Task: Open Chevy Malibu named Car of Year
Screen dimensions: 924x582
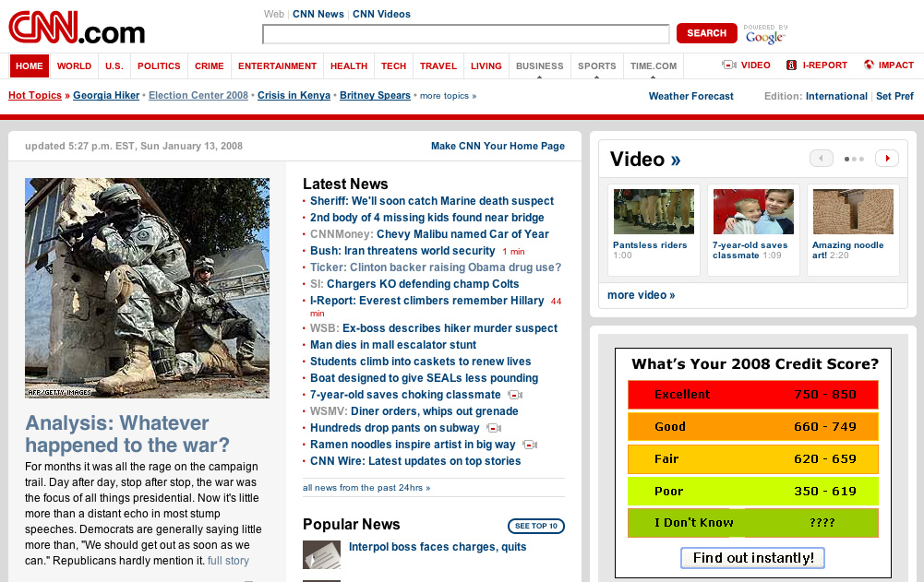Action: [x=462, y=234]
